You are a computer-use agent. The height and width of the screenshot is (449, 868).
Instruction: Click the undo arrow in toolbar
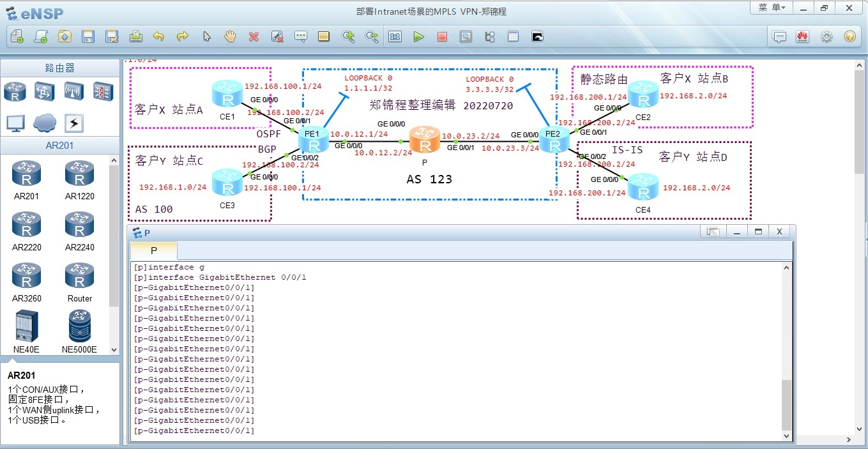point(159,37)
